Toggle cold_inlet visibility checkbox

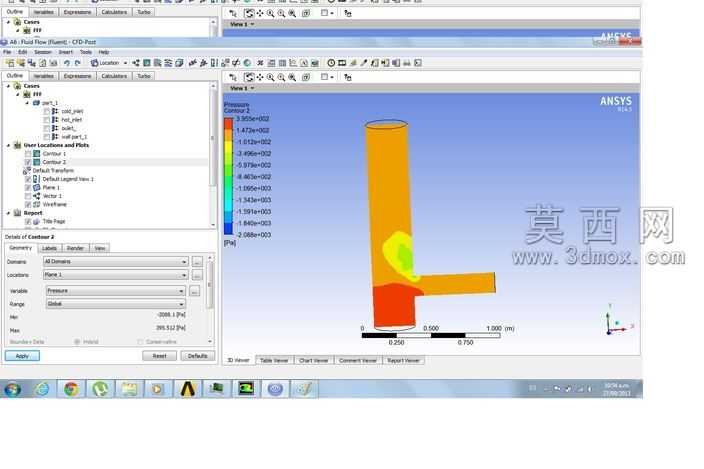(47, 111)
